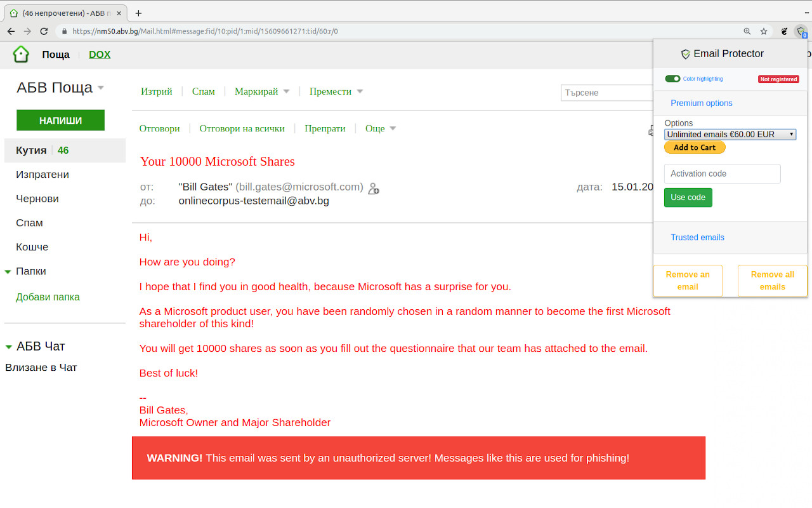The height and width of the screenshot is (508, 812).
Task: Click Препрати to forward
Action: click(325, 128)
